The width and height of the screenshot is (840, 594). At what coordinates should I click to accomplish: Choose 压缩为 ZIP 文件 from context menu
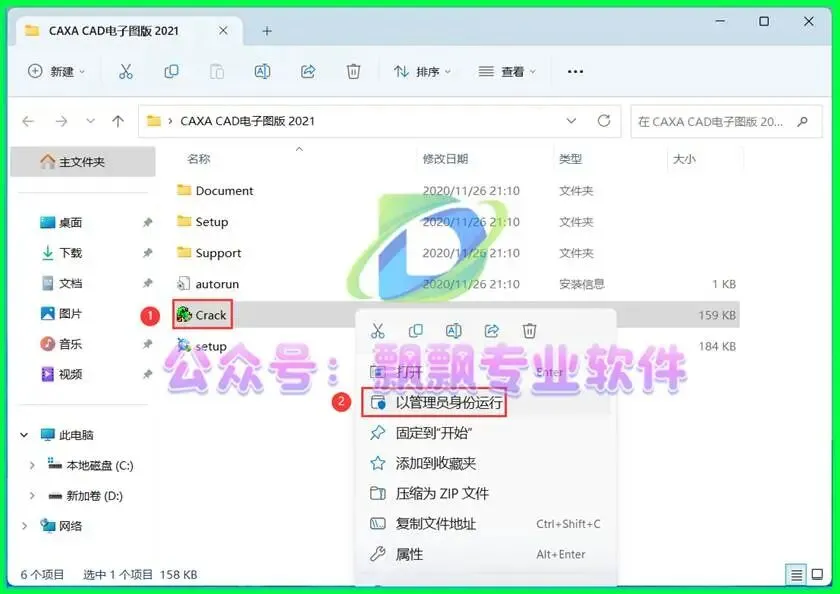[x=485, y=493]
